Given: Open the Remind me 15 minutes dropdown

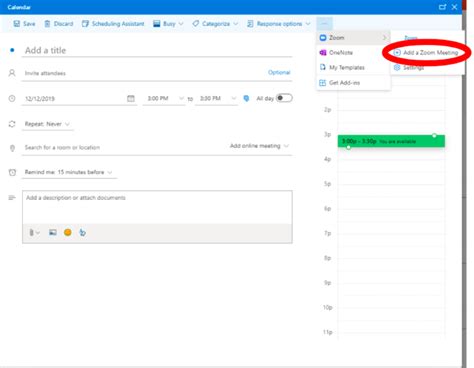Looking at the screenshot, I should (69, 172).
